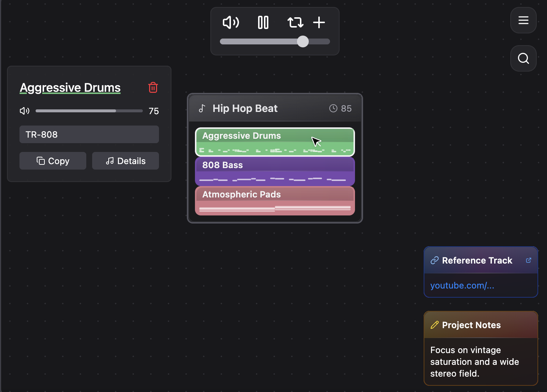
Task: Select the Aggressive Drums track clip
Action: pyautogui.click(x=275, y=142)
